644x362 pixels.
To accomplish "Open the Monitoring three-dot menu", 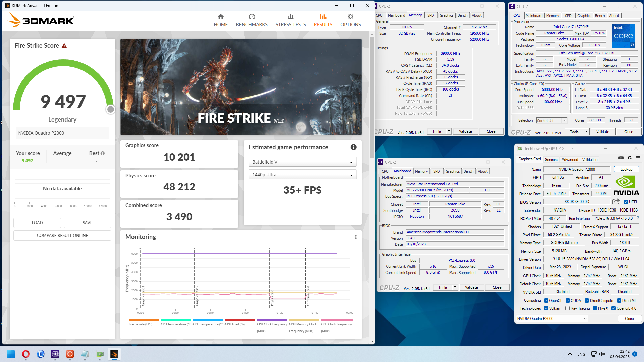I will [x=356, y=237].
